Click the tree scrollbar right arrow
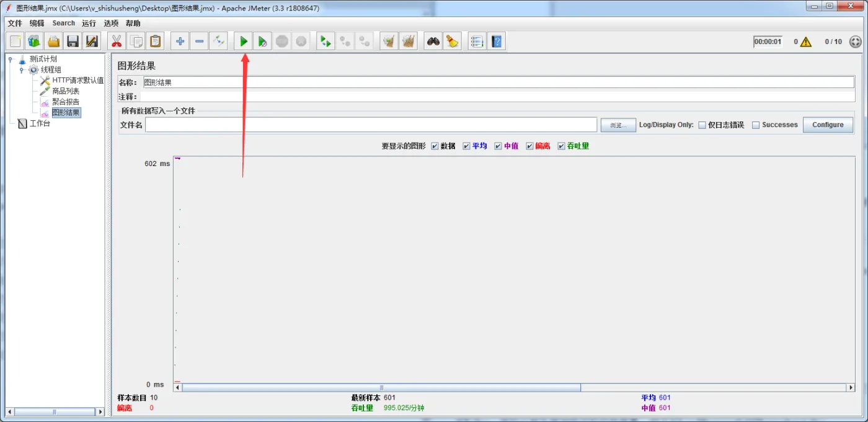The height and width of the screenshot is (422, 868). coord(100,411)
